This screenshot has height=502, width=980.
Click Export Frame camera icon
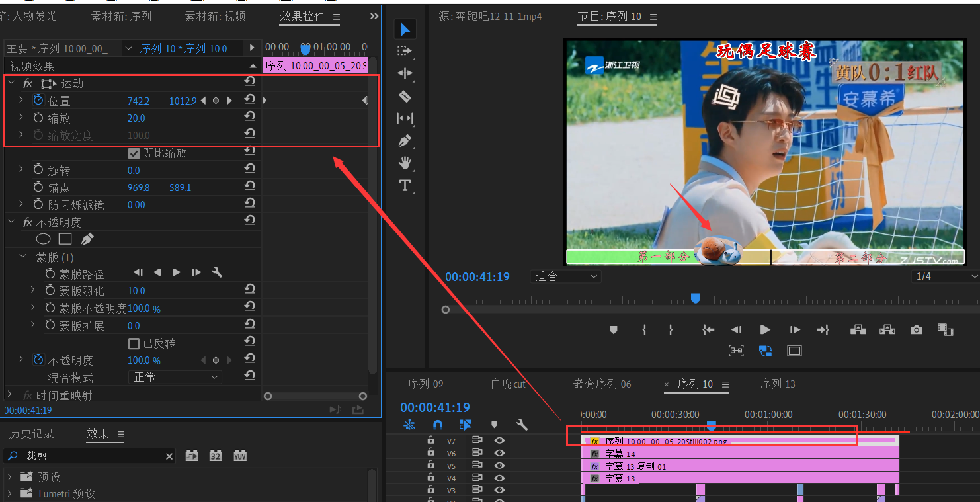pyautogui.click(x=917, y=329)
